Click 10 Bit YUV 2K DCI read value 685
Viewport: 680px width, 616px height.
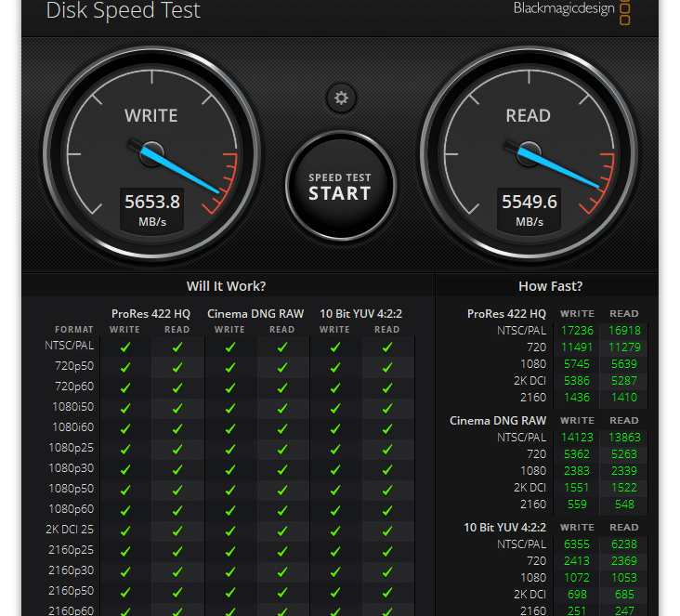624,595
